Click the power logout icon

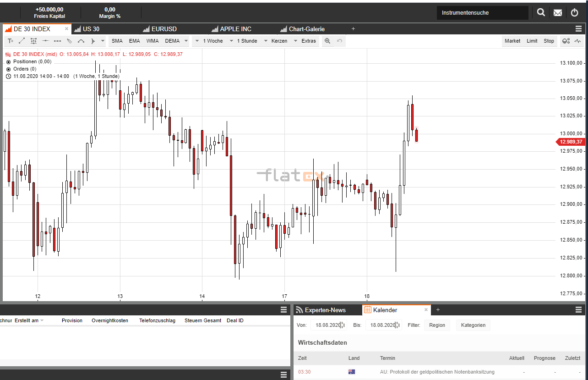click(x=575, y=13)
